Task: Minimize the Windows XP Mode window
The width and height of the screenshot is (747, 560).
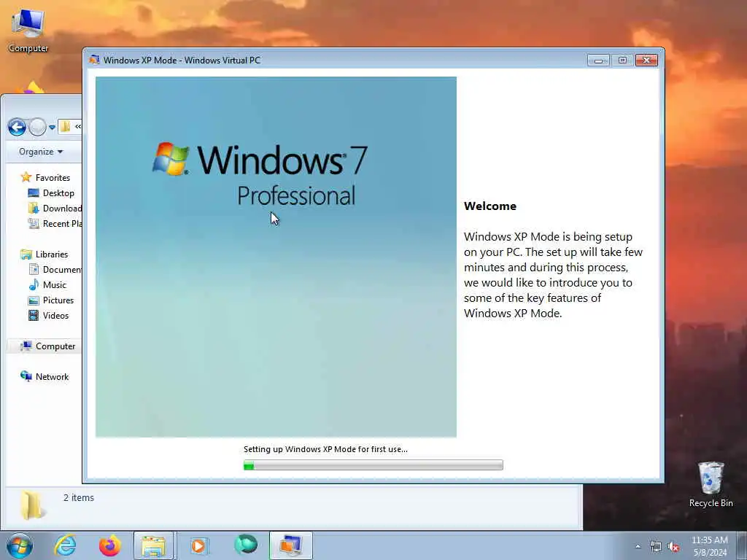Action: click(598, 61)
